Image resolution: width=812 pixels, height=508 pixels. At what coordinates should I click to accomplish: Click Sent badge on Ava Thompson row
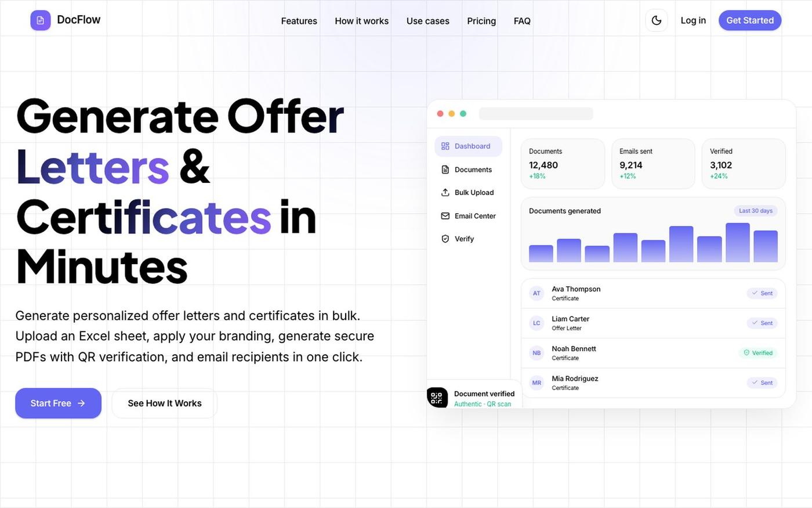(x=762, y=293)
